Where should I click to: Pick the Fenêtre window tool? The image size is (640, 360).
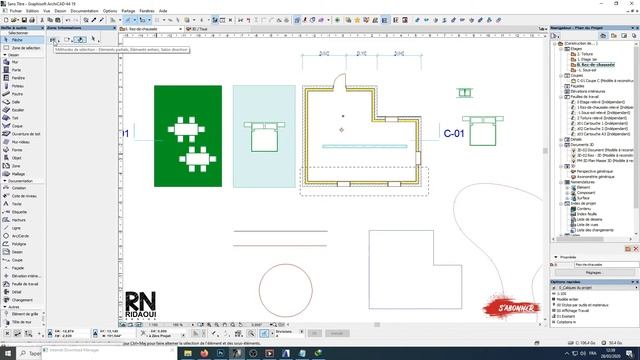coord(22,78)
